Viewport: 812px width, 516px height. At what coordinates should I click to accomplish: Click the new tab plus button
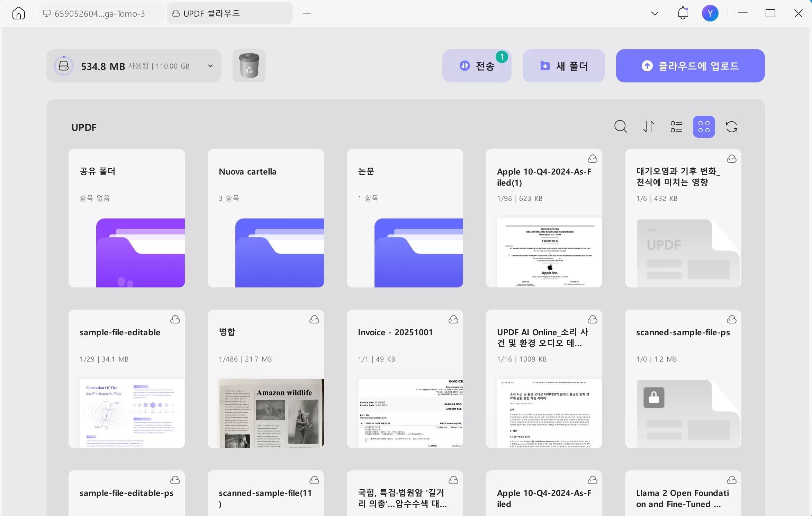307,13
